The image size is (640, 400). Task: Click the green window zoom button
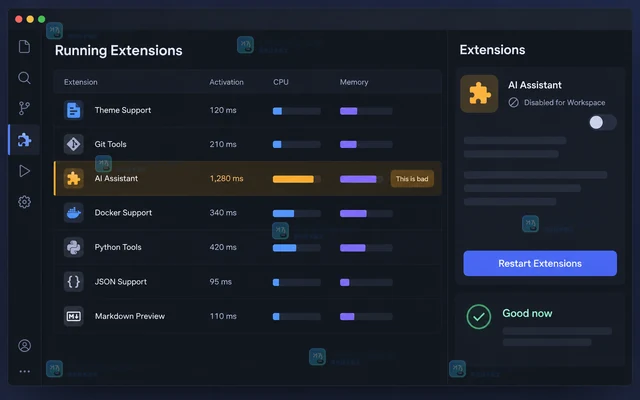[x=42, y=19]
